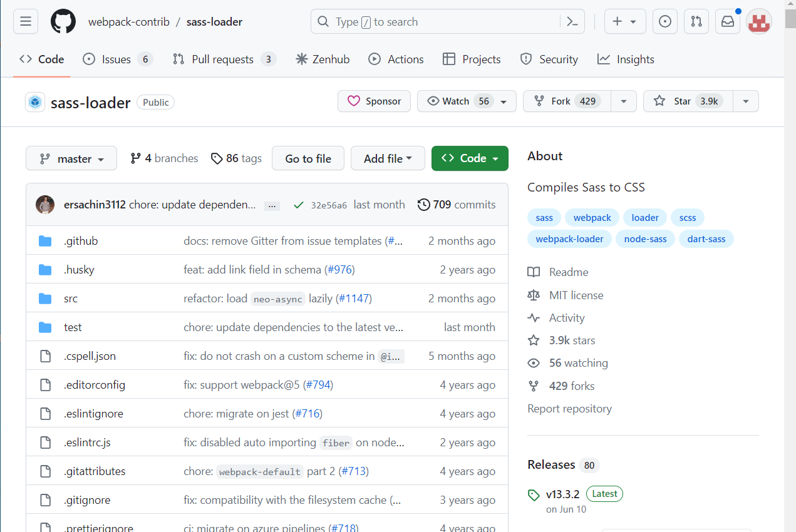Open the issues icon in header
796x532 pixels.
[x=665, y=22]
